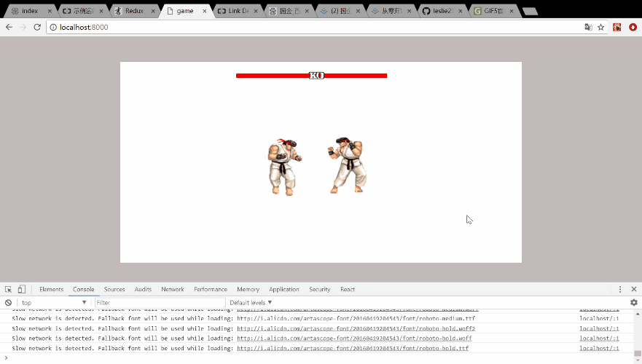Select the game browser tab

(x=185, y=11)
